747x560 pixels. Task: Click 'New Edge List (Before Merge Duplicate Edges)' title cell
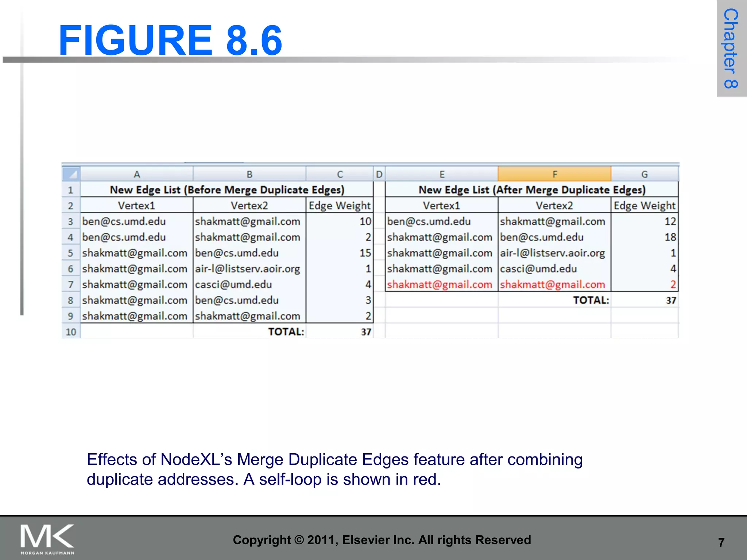coord(227,190)
